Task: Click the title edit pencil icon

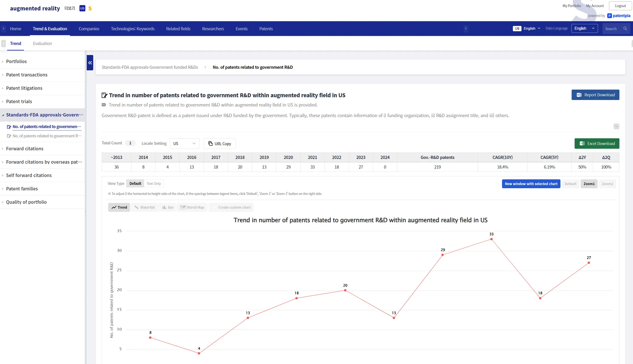Action: pos(104,95)
